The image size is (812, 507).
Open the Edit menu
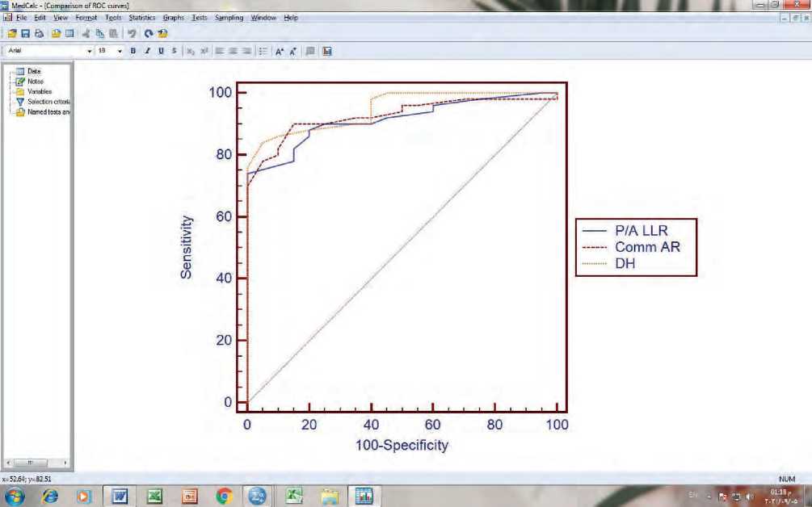pos(40,18)
